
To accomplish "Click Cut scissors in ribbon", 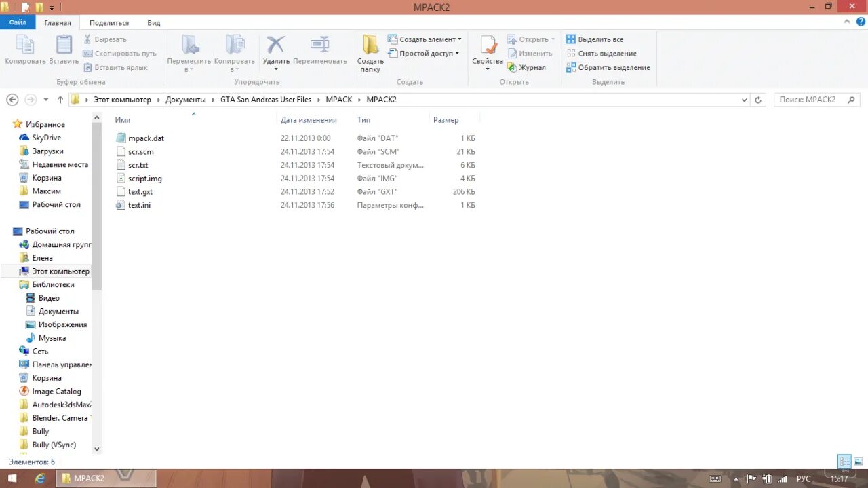I will [104, 39].
